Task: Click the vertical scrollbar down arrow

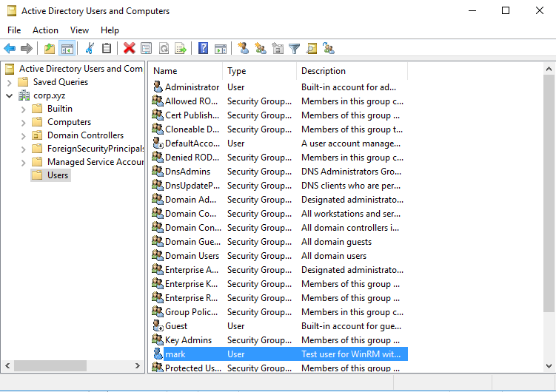Action: click(549, 365)
